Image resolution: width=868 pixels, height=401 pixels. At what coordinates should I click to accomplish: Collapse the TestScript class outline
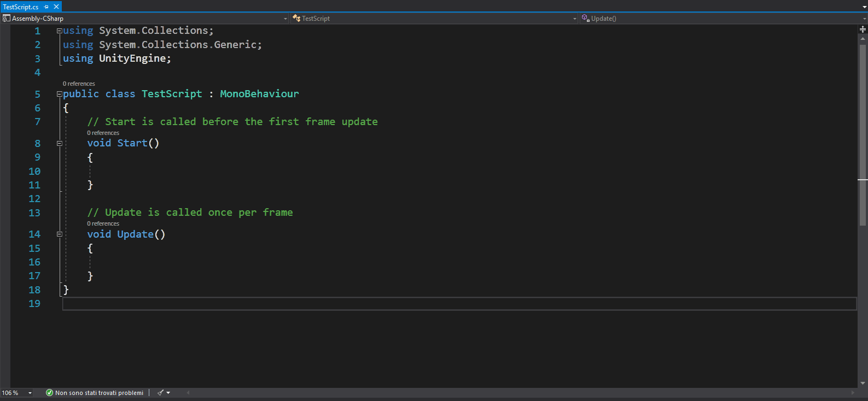click(59, 94)
